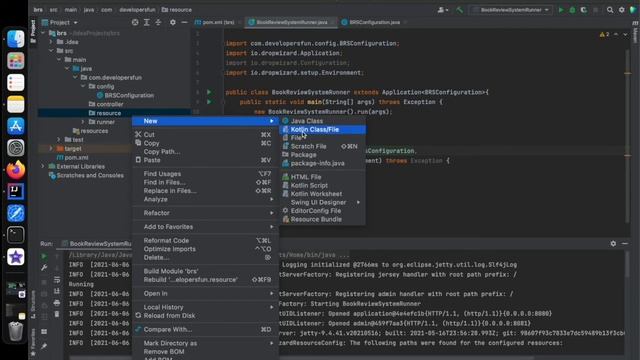Select Reformat Code menu entry
Image resolution: width=640 pixels, height=360 pixels.
point(205,241)
